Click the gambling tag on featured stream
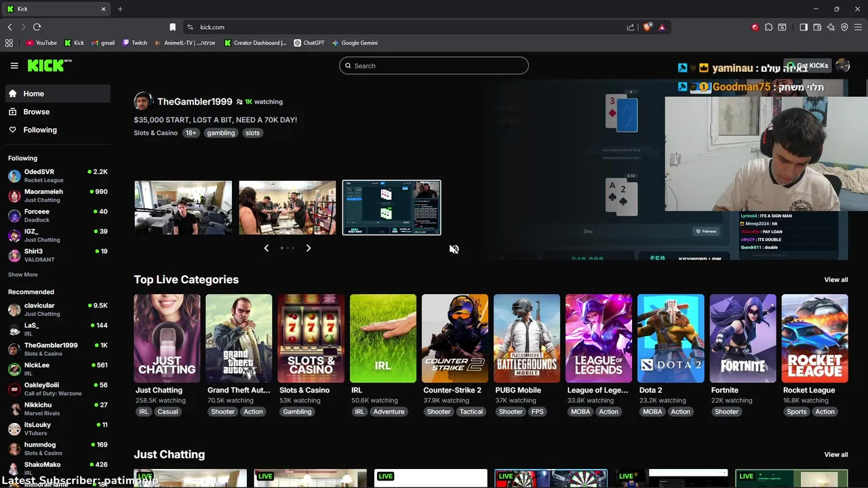The height and width of the screenshot is (488, 868). pyautogui.click(x=221, y=133)
